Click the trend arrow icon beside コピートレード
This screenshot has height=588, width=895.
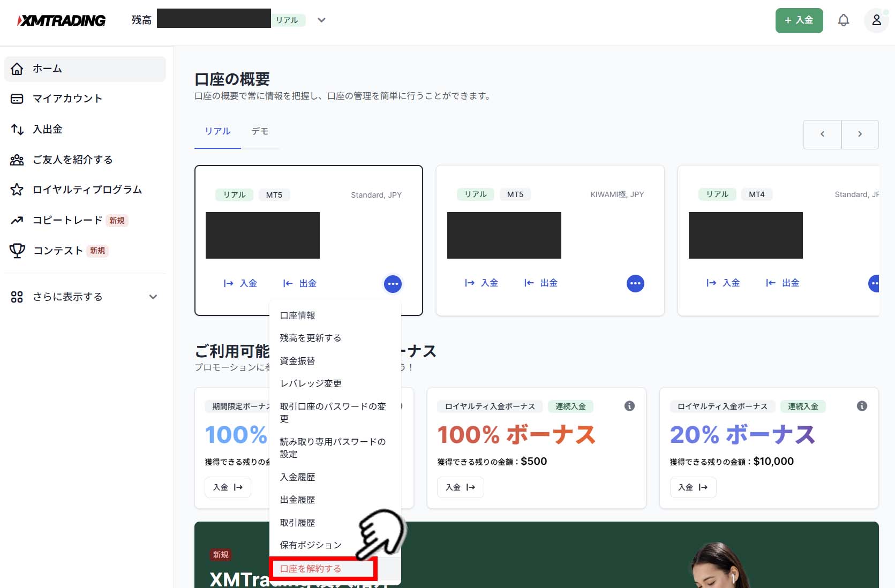point(17,220)
